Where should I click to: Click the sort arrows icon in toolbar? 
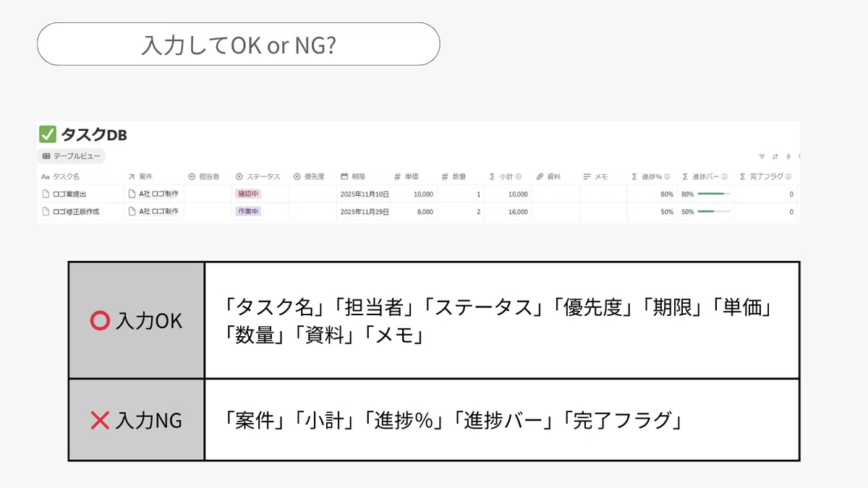click(775, 156)
